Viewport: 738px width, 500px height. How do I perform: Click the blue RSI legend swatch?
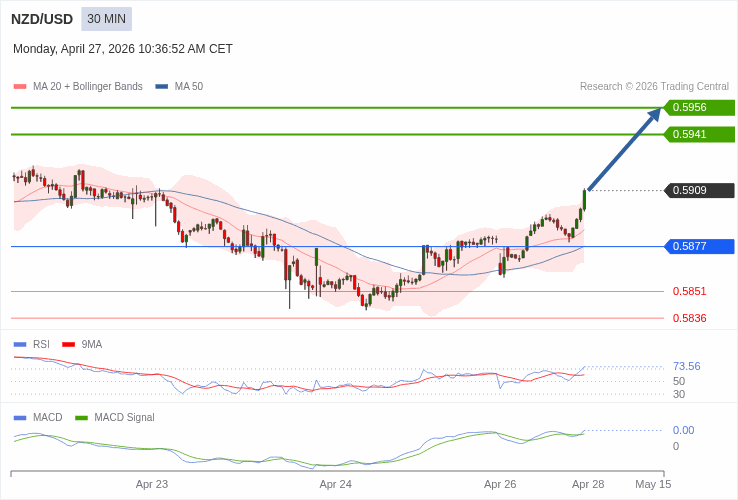[x=20, y=345]
